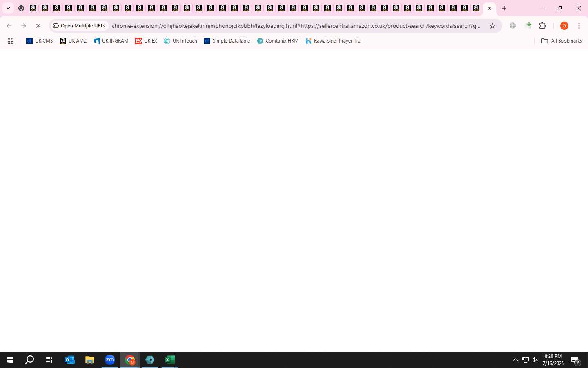Viewport: 588px width, 368px height.
Task: Open the tab search dropdown arrow
Action: 8,8
